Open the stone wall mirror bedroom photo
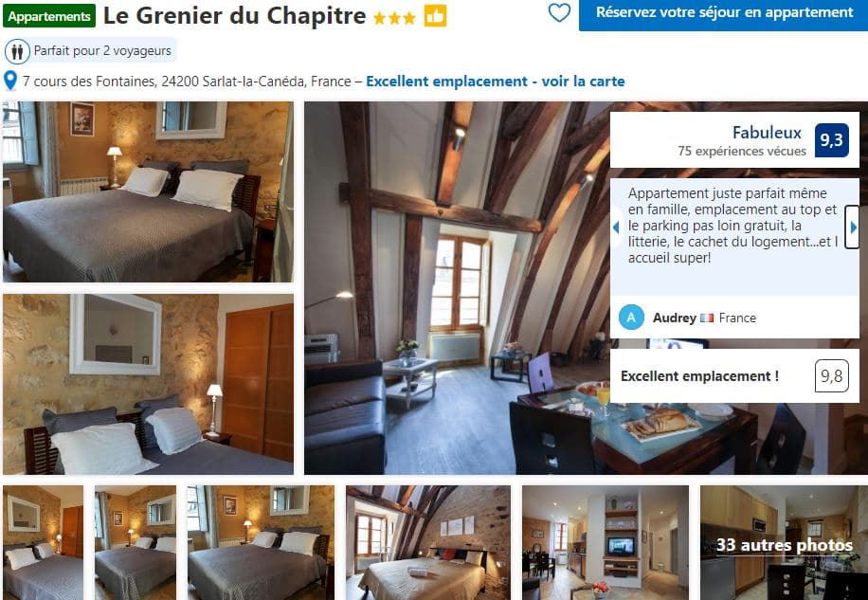Screen dimensions: 868x600 149,384
